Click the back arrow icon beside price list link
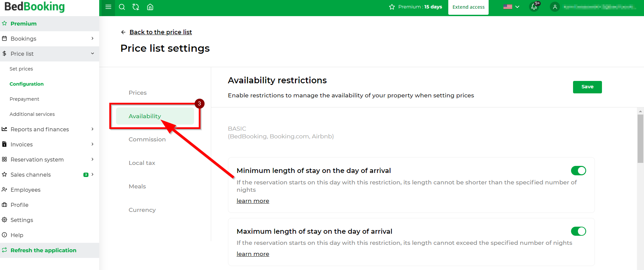644x270 pixels. tap(123, 32)
